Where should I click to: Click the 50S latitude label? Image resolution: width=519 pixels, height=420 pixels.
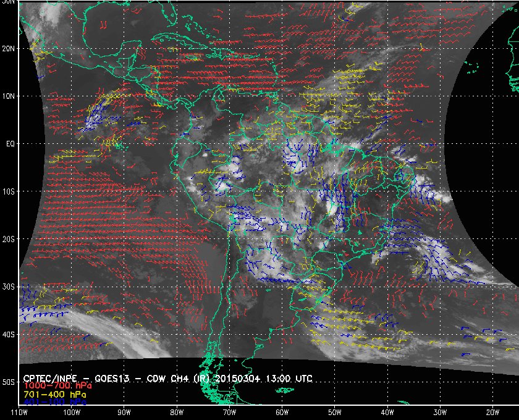point(8,382)
